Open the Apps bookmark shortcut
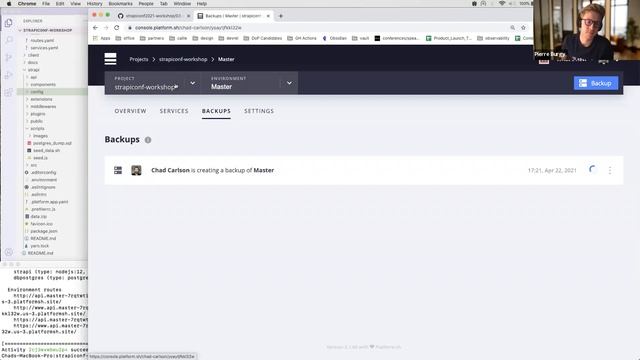 click(102, 38)
